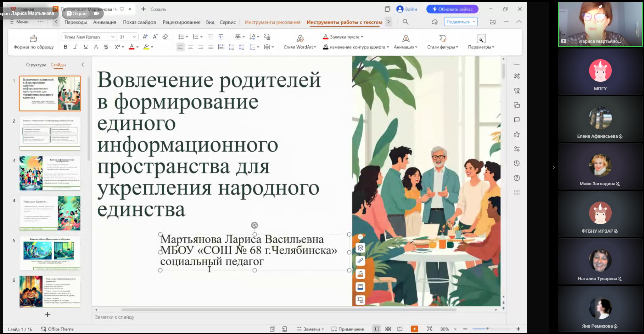The height and width of the screenshot is (334, 644).
Task: Toggle italic formatting
Action: point(75,46)
